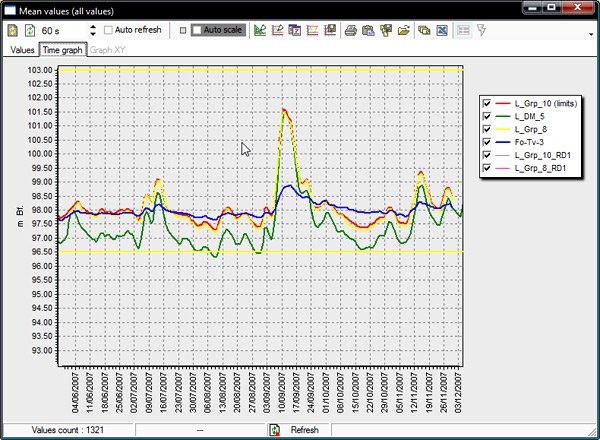Viewport: 600px width, 440px height.
Task: Click the Fo-Tv-3 legend label
Action: [529, 142]
